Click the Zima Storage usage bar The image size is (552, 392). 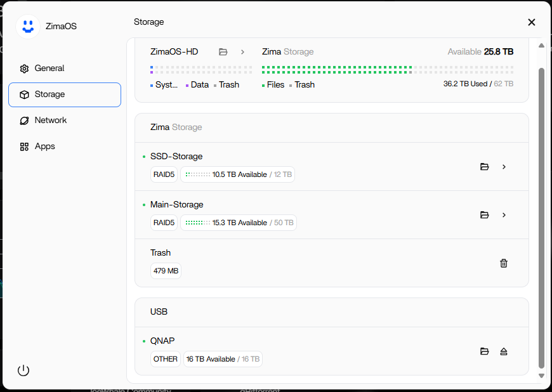point(388,70)
